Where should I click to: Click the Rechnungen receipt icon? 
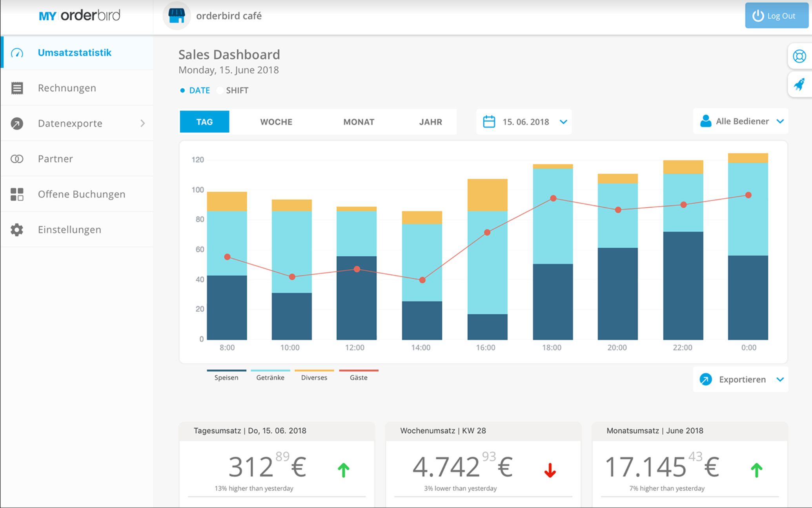coord(17,88)
